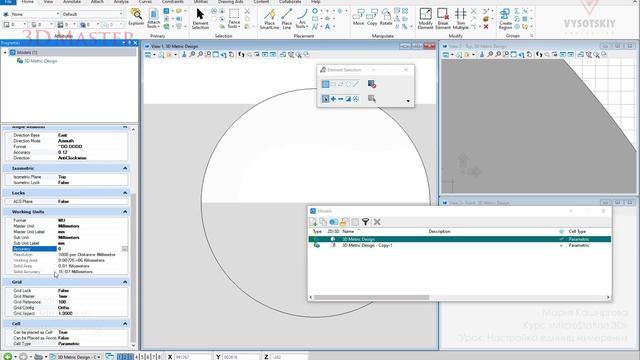This screenshot has width=640, height=360.
Task: Click the horizontal scrollbar in Models dialog
Action: point(371,298)
